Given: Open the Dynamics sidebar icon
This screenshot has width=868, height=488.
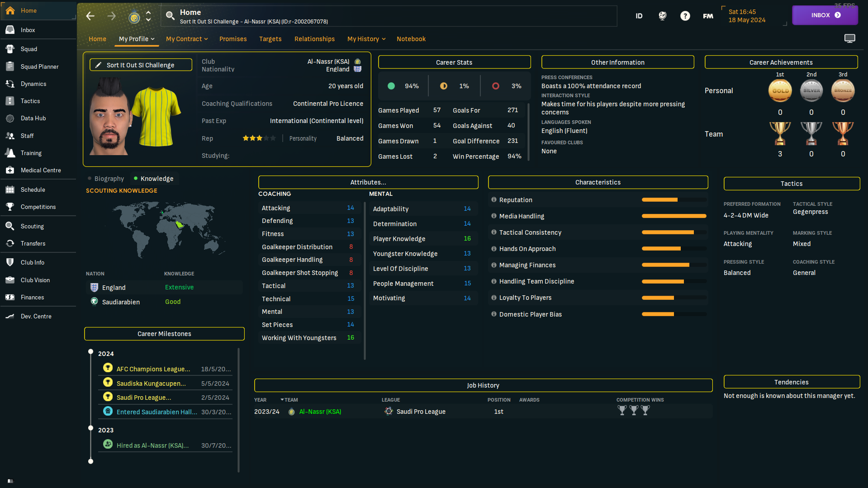Looking at the screenshot, I should tap(10, 84).
